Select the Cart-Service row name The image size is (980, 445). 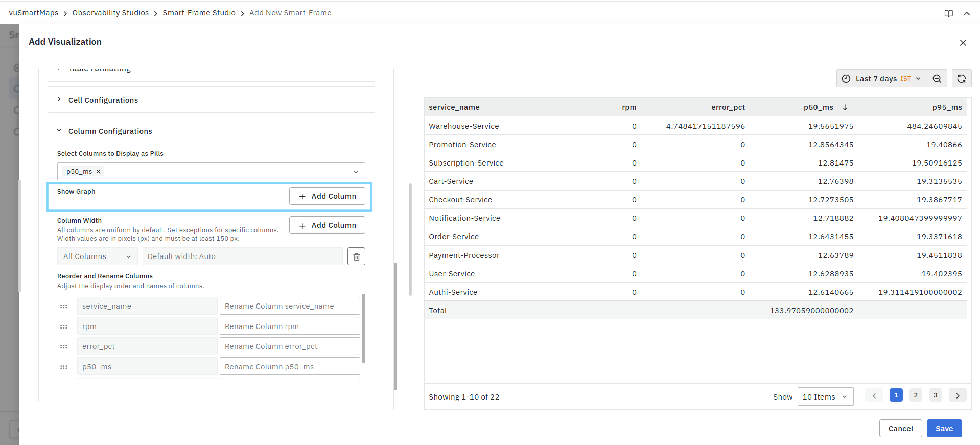click(x=451, y=181)
